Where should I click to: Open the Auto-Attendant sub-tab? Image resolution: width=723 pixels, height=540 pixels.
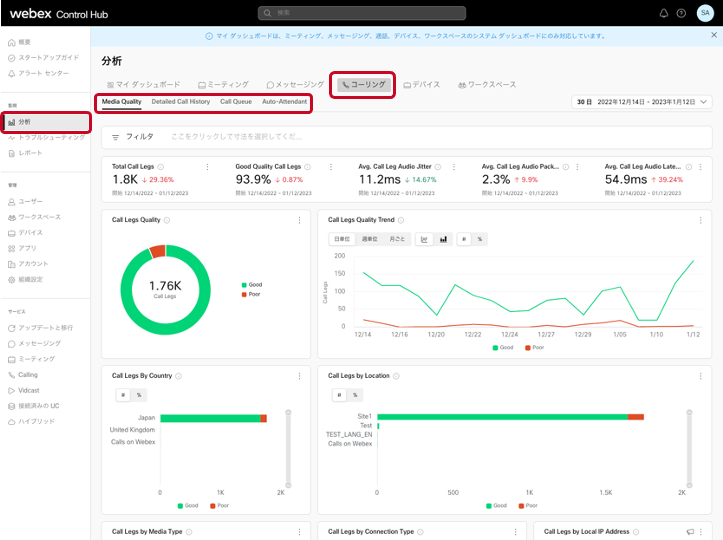point(284,102)
